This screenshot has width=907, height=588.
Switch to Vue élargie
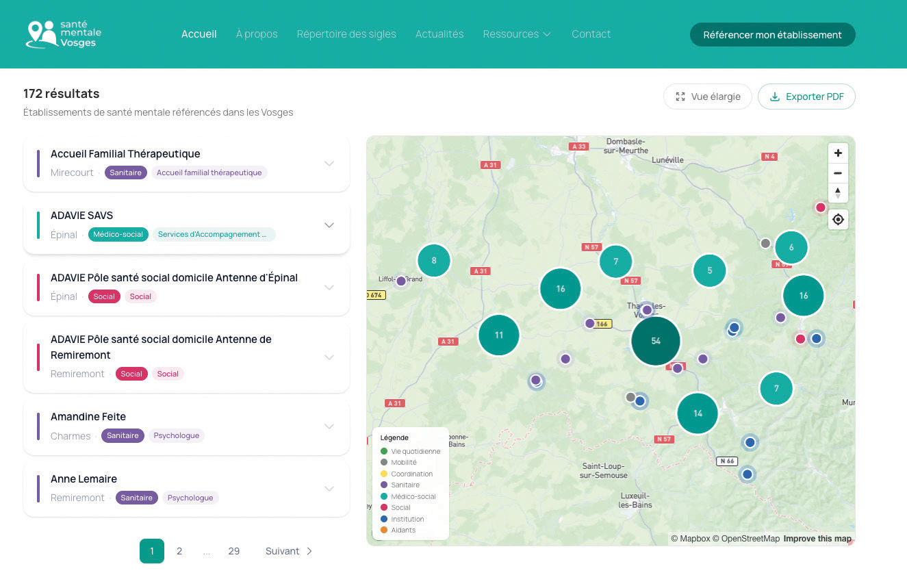708,97
